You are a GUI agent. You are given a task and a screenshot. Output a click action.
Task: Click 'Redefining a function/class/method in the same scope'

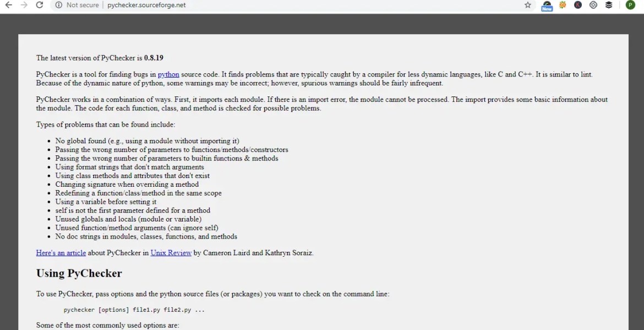click(x=138, y=193)
